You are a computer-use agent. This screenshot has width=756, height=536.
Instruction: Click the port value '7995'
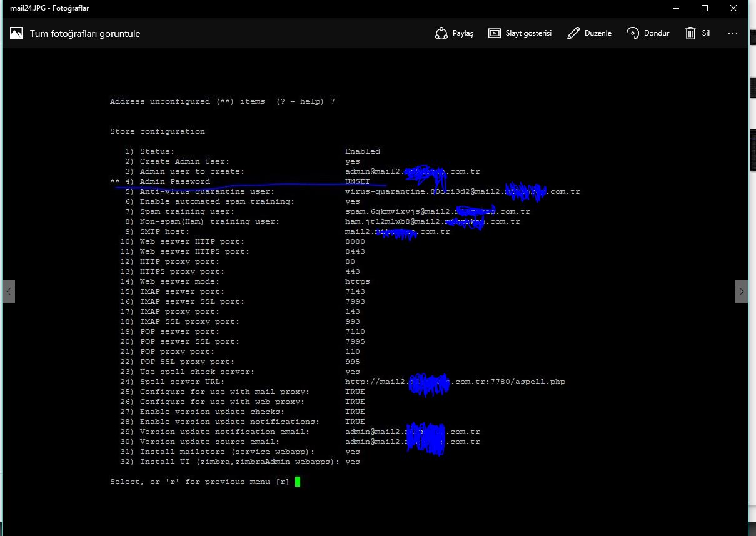coord(355,341)
